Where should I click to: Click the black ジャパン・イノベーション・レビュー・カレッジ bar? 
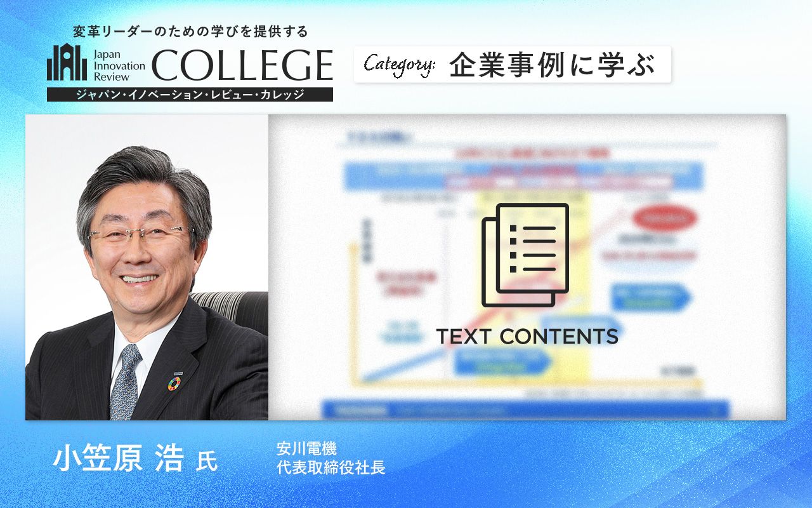[189, 95]
